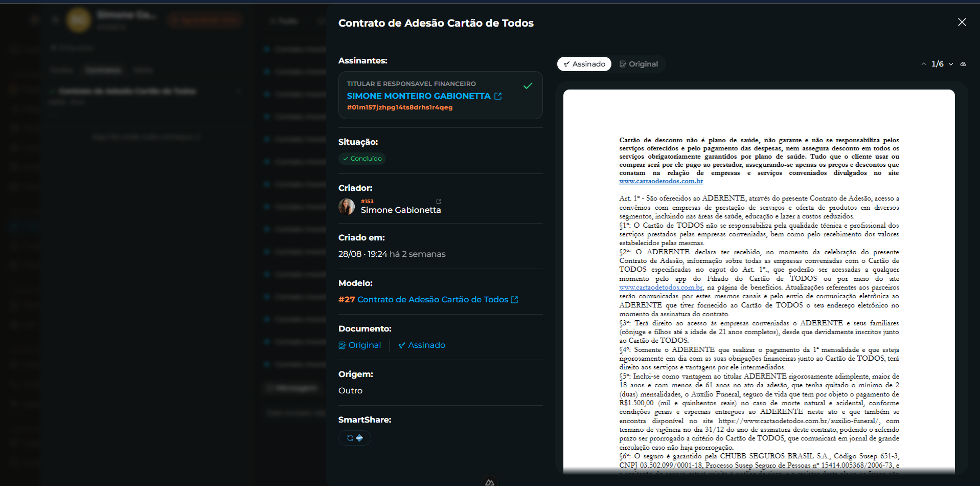Click the creation date 28/08 · 19:24
The width and height of the screenshot is (980, 486).
click(x=362, y=254)
